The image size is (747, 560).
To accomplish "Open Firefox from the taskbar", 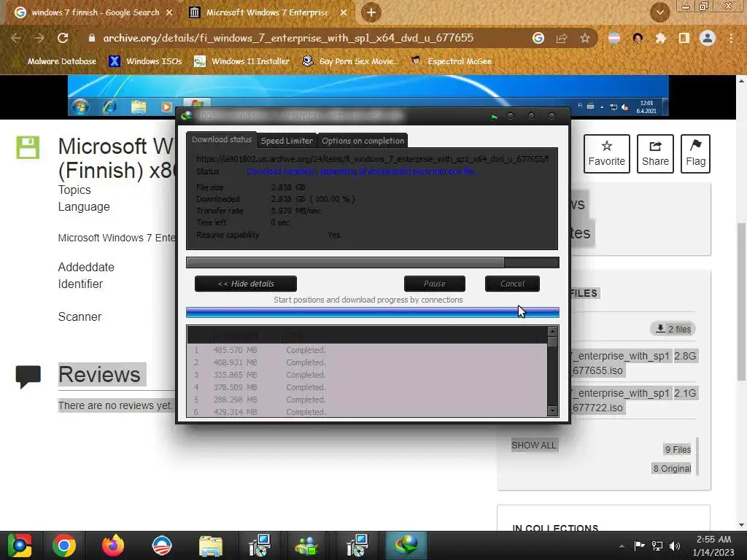I will pyautogui.click(x=113, y=545).
